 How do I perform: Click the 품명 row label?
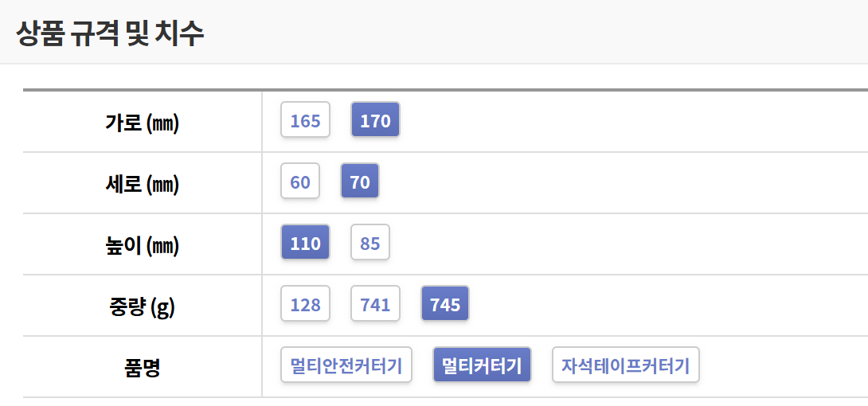coord(141,368)
